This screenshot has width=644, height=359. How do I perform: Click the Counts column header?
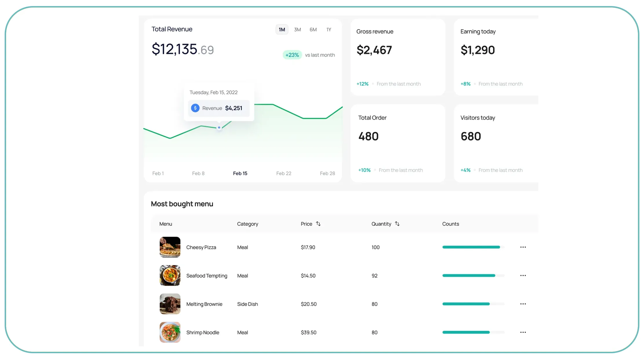click(451, 224)
